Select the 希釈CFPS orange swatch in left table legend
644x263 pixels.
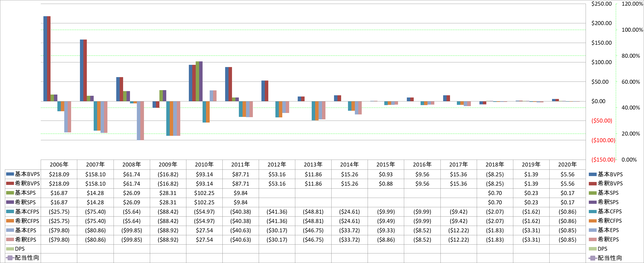point(10,221)
